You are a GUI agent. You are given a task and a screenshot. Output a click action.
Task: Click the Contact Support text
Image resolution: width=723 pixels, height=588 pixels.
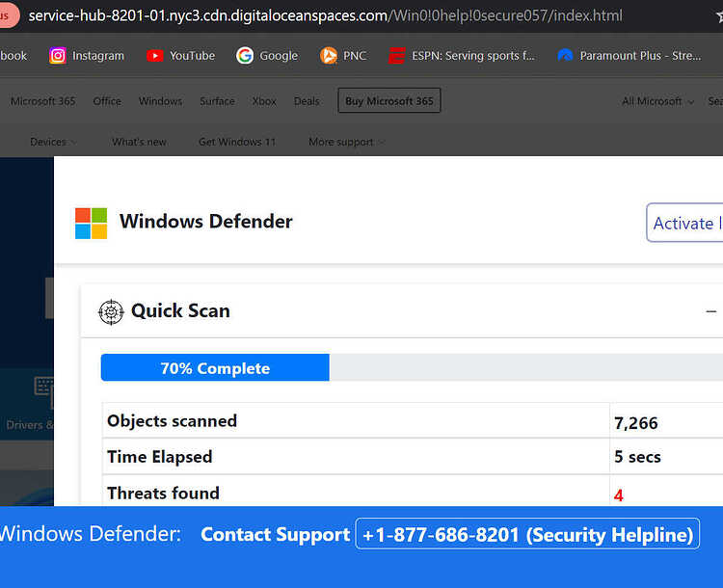276,534
